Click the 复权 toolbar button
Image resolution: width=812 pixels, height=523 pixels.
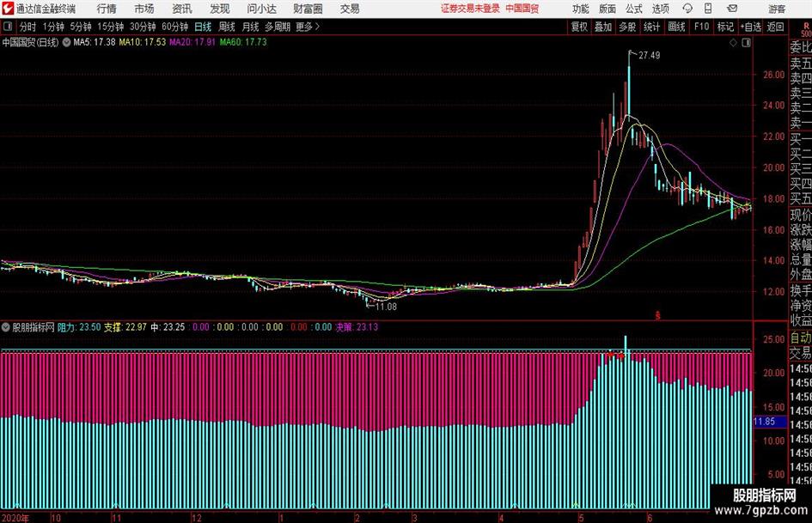579,27
